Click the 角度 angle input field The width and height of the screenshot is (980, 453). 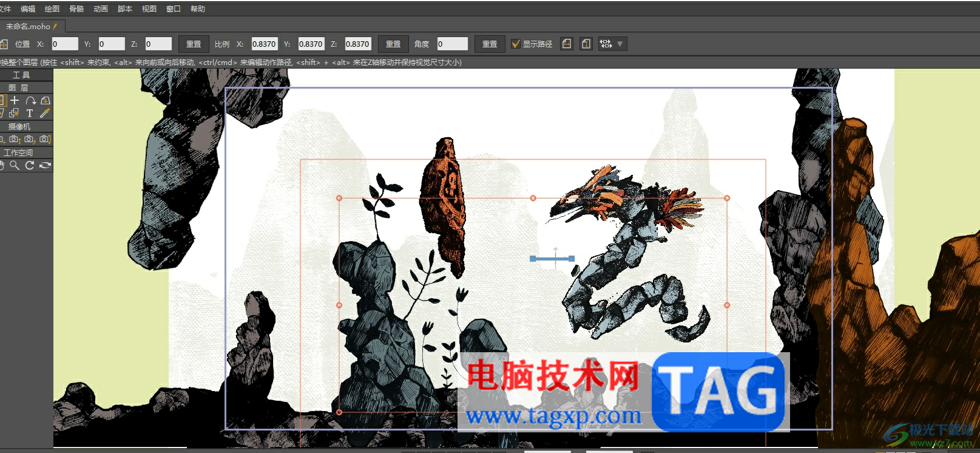(x=453, y=44)
